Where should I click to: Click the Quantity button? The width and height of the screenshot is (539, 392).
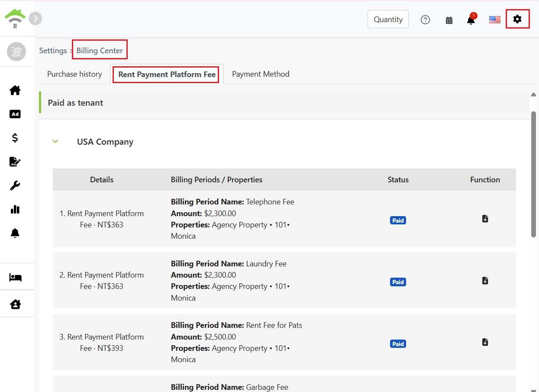click(388, 19)
